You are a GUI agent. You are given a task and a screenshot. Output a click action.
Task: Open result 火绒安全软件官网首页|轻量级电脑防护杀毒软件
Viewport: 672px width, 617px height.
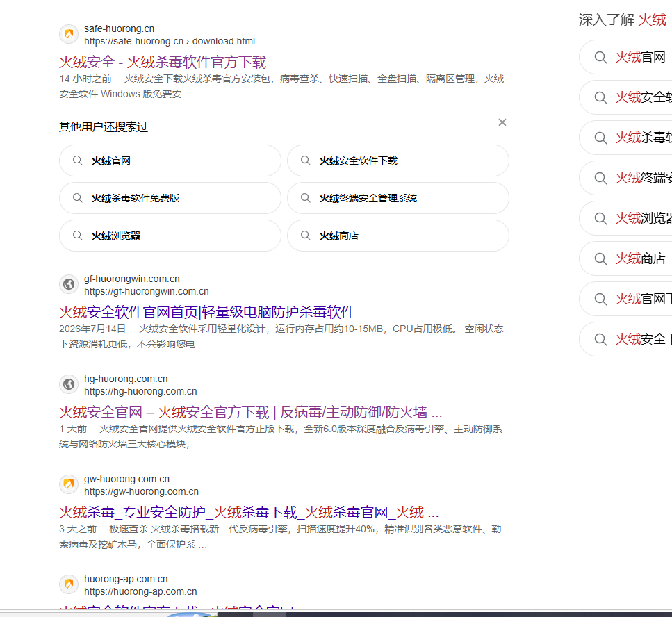click(207, 312)
